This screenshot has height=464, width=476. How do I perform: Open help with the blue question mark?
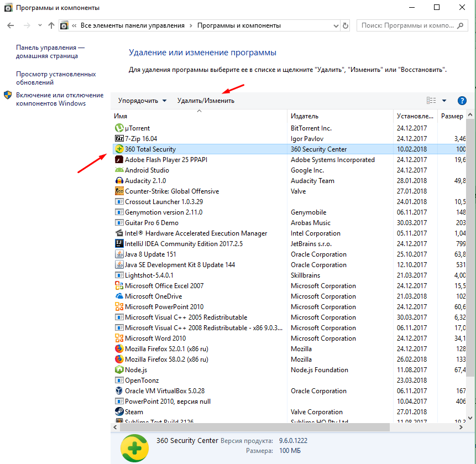[x=462, y=101]
